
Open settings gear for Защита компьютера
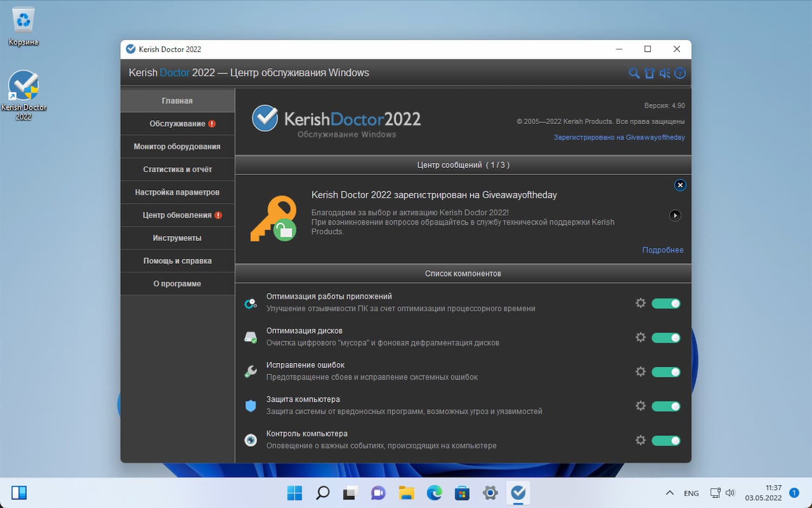point(640,406)
